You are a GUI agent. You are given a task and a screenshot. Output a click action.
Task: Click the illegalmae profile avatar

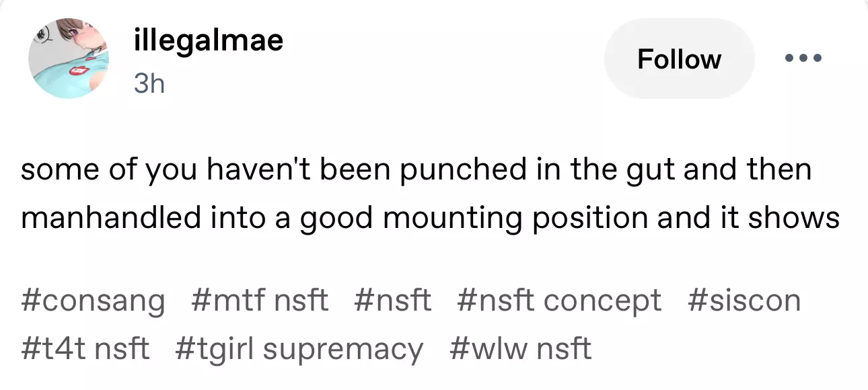point(68,58)
